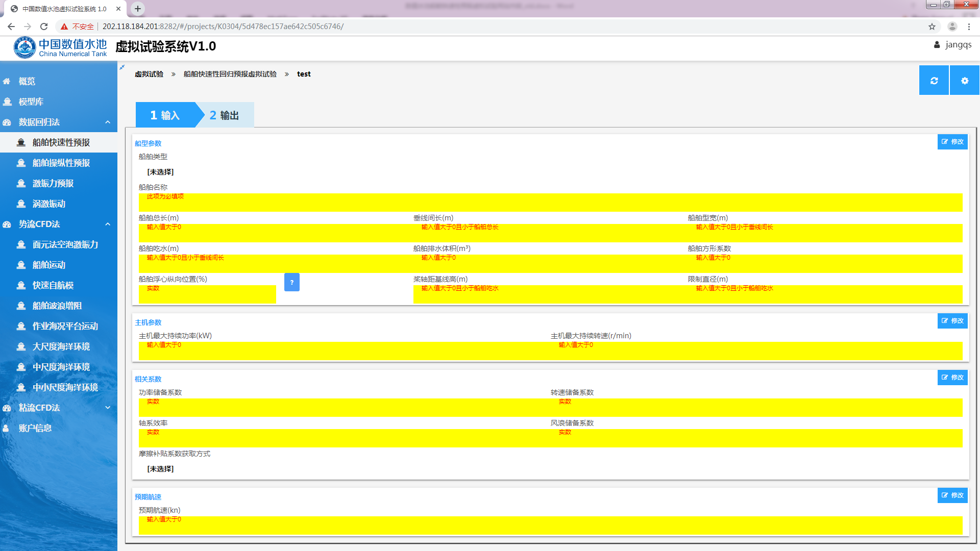
Task: Switch to the 2 输出 step tab
Action: (x=225, y=115)
